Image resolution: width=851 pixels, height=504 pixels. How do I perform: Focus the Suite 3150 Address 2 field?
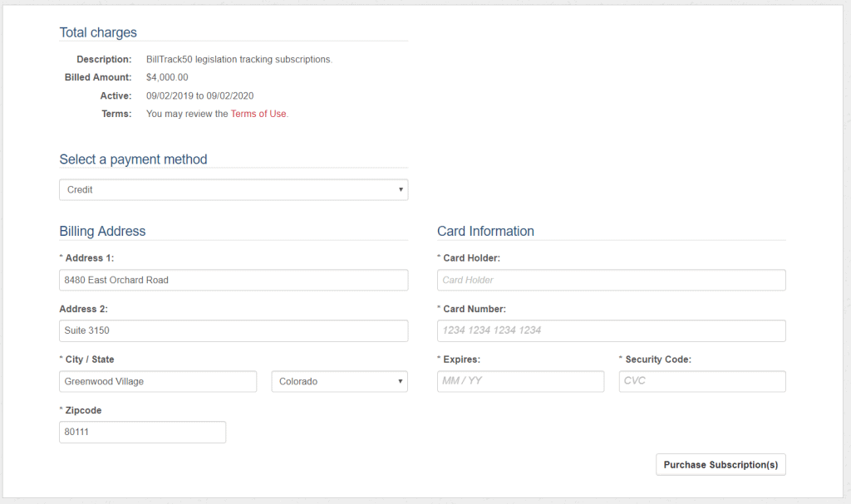(x=234, y=330)
